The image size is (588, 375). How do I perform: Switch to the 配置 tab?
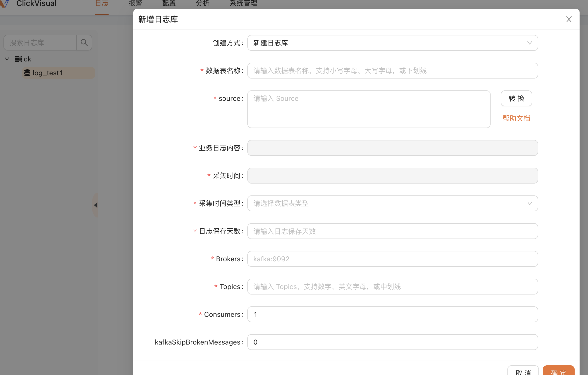pyautogui.click(x=169, y=3)
